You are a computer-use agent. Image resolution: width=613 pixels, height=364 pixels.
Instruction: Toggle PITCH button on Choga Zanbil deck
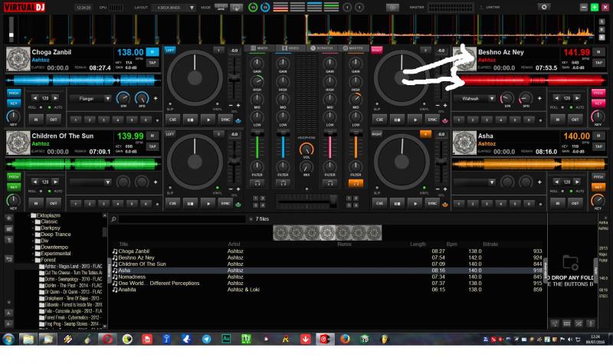click(14, 93)
